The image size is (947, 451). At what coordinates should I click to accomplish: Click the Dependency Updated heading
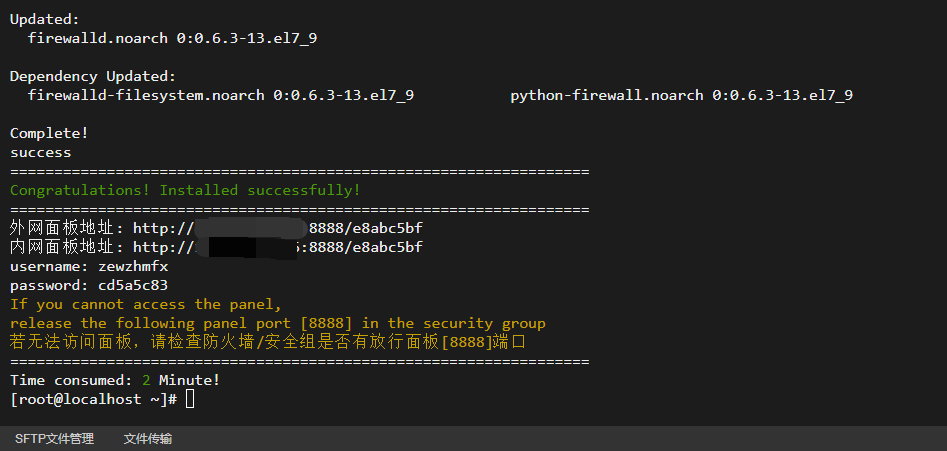[x=93, y=77]
